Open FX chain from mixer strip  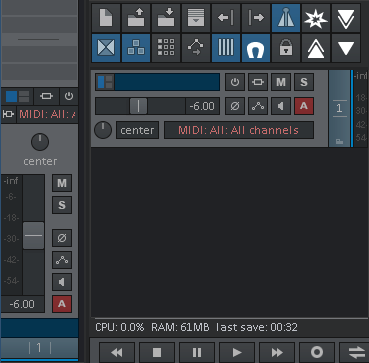coord(46,96)
